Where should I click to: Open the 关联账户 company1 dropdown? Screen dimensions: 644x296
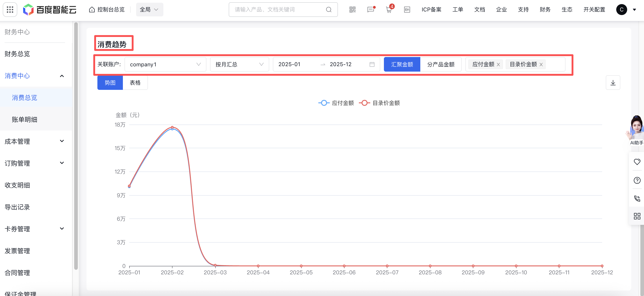165,64
